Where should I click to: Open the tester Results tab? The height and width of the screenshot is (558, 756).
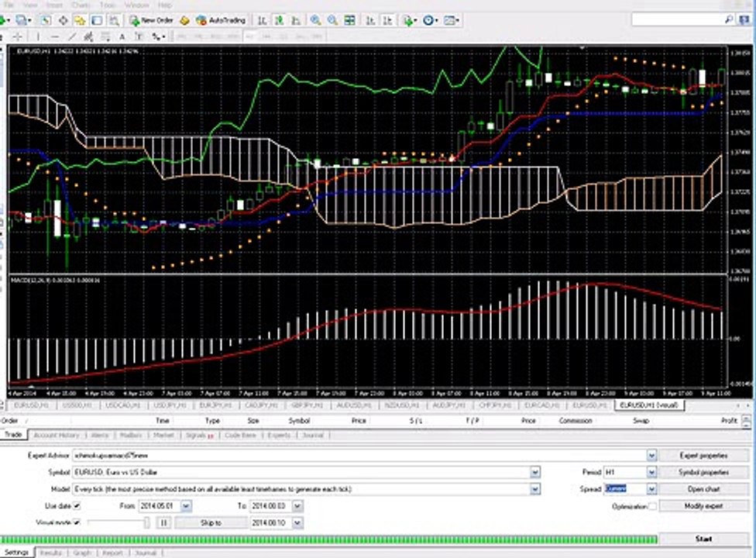50,553
